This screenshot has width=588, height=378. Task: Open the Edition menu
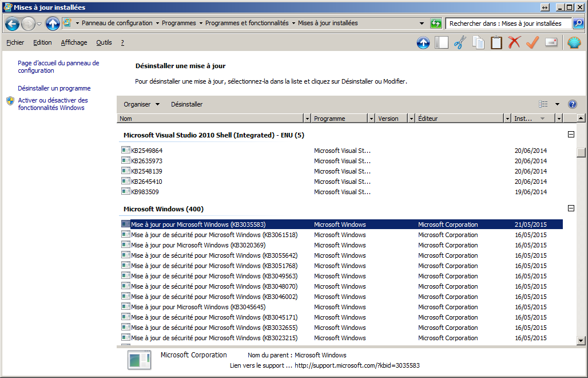42,42
